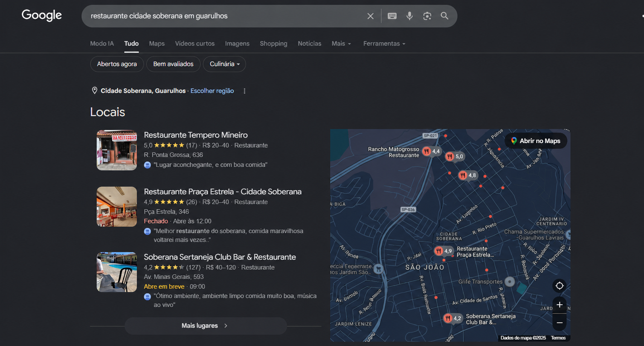644x346 pixels.
Task: Open Praça Estrela restaurant interior thumbnail
Action: (x=117, y=207)
